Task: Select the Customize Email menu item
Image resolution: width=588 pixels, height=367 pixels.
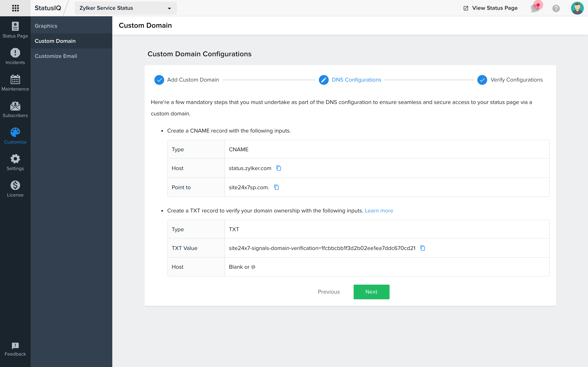Action: tap(56, 56)
